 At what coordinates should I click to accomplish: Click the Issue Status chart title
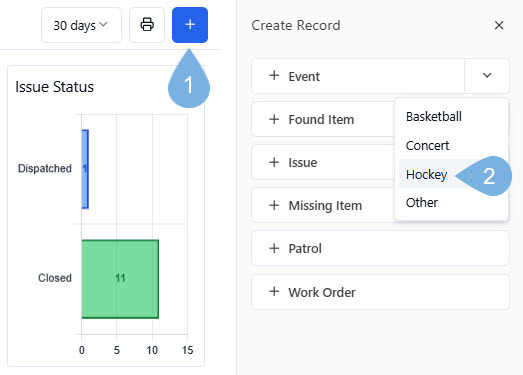55,87
